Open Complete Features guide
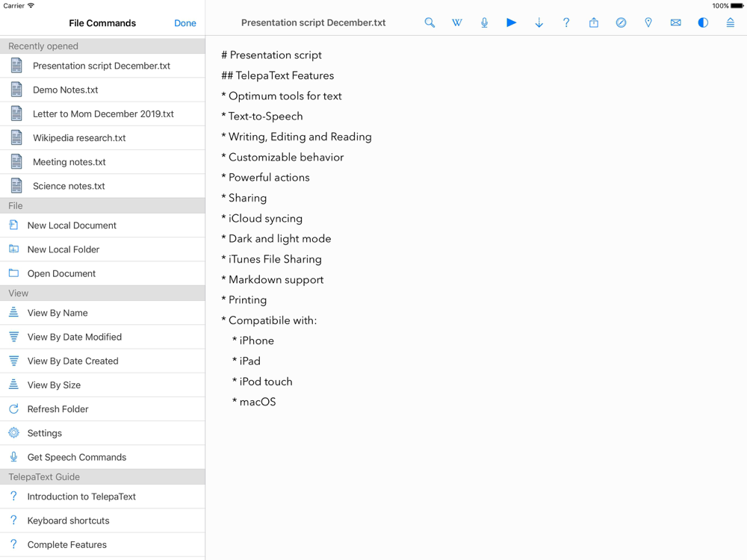This screenshot has height=560, width=747. (x=102, y=544)
